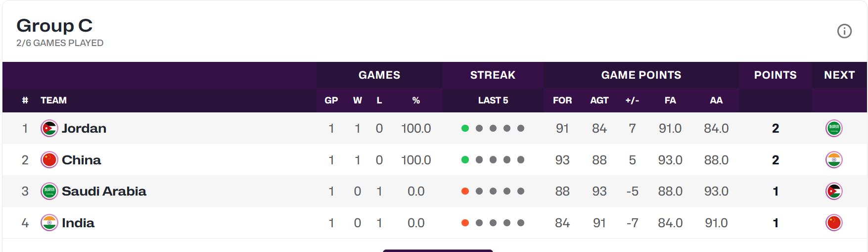Click Jordan's flag icon in team column
This screenshot has height=252, width=868.
[49, 128]
